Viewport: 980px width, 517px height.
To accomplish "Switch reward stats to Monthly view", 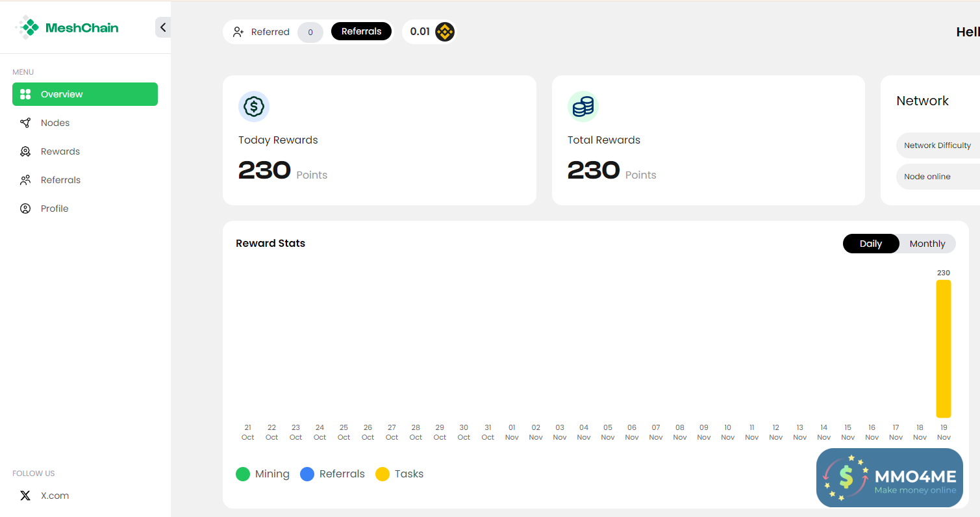I will (x=927, y=244).
